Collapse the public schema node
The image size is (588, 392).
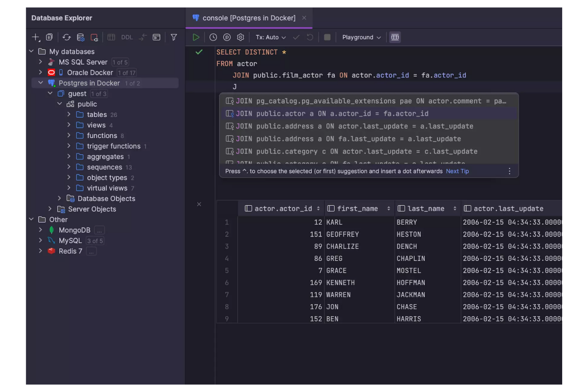click(x=60, y=104)
